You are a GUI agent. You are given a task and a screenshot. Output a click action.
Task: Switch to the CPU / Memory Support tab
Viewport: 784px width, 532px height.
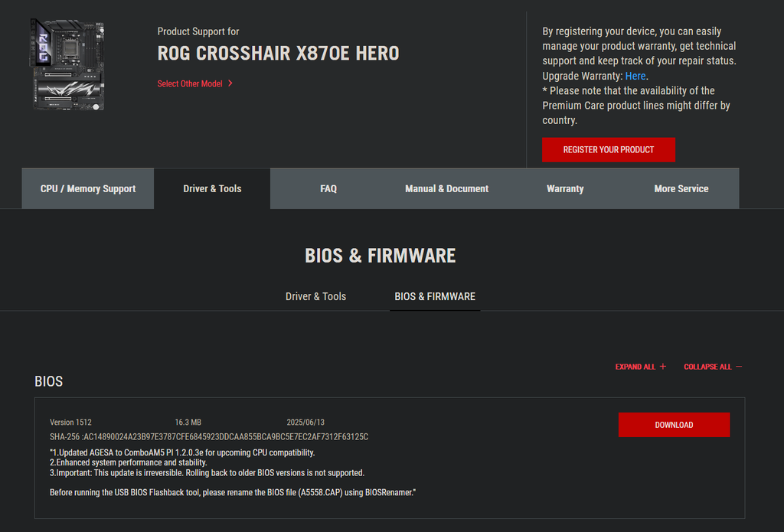88,188
